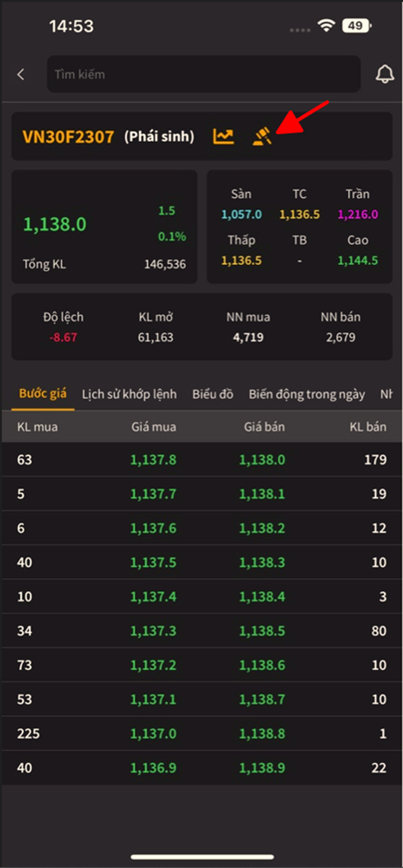Choose ask price 1,138.9 row
403x868 pixels.
tap(201, 768)
